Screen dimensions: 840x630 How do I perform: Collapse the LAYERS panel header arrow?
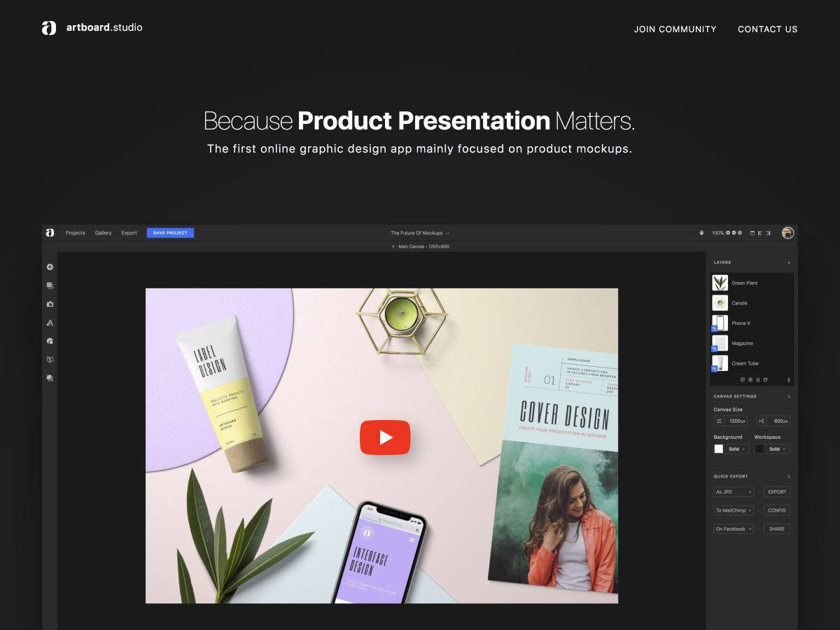coord(789,262)
